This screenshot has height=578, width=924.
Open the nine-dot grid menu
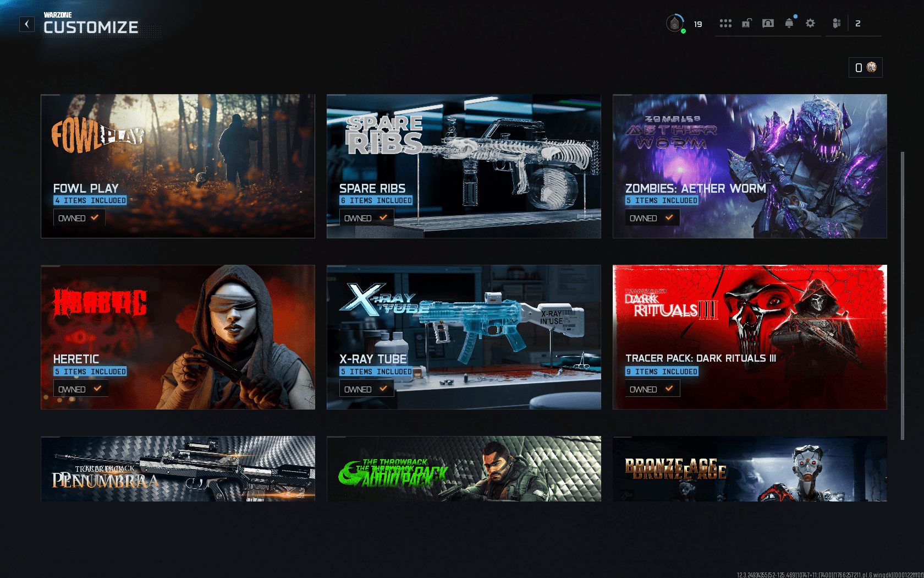[725, 23]
